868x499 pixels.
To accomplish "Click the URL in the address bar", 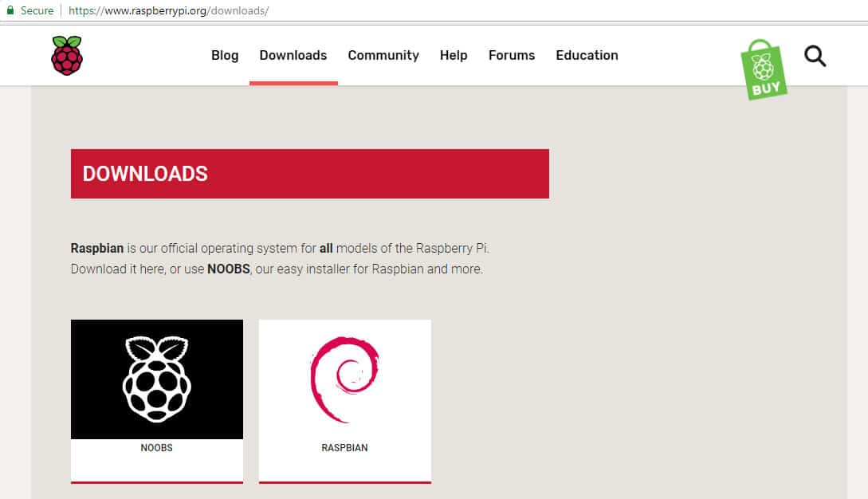I will (x=168, y=10).
